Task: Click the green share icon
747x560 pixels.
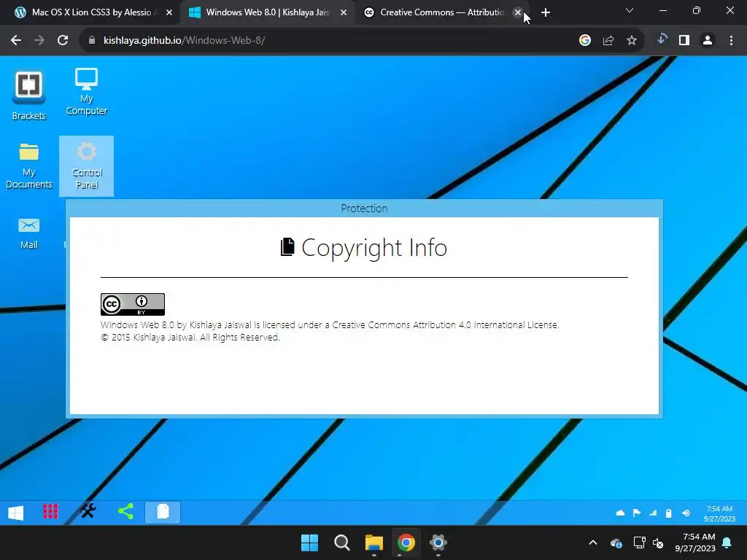Action: point(125,511)
